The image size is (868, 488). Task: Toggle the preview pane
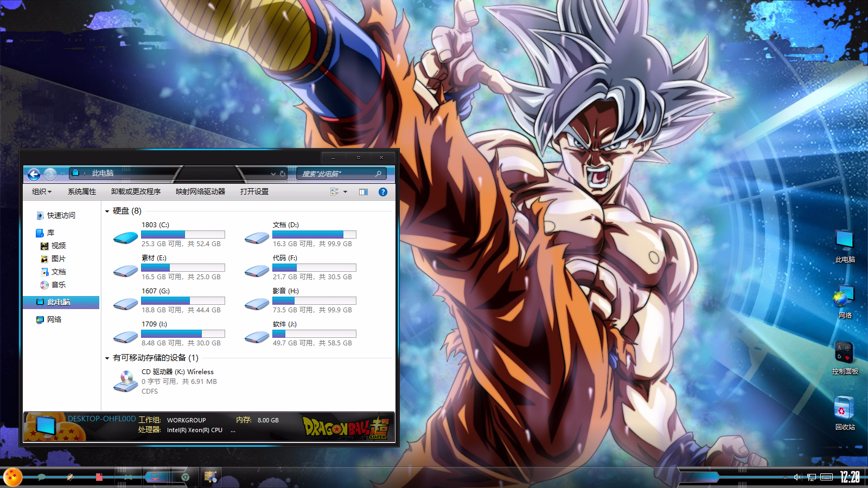363,191
